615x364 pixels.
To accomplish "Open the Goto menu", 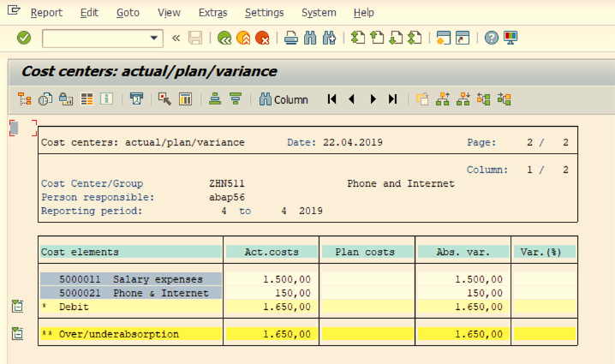I will (x=128, y=13).
